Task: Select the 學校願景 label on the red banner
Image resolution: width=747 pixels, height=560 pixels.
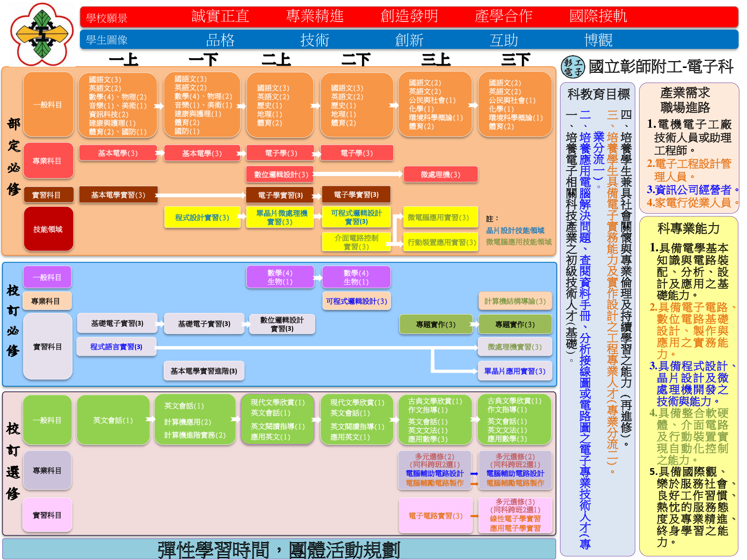Action: click(x=107, y=18)
